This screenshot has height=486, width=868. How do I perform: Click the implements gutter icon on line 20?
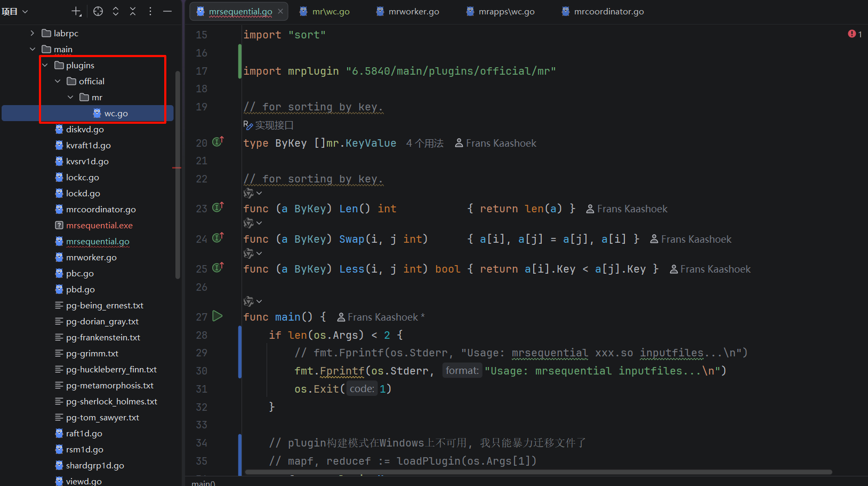point(218,142)
